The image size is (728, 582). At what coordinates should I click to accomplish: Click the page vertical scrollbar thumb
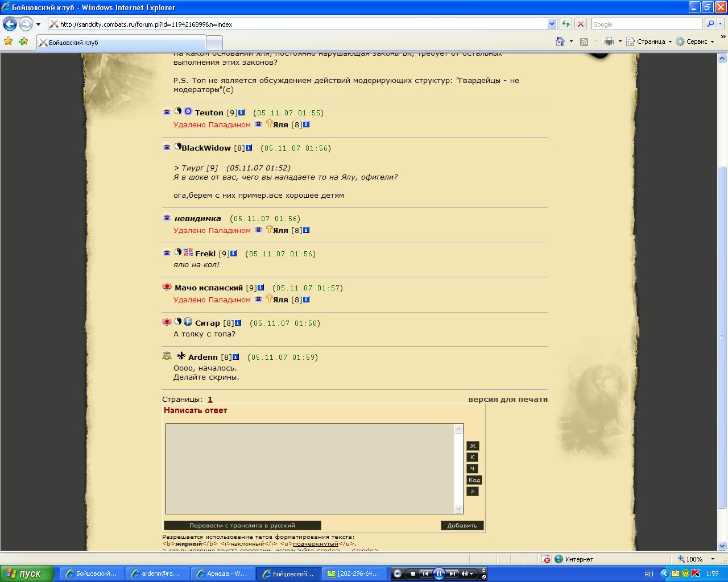point(722,338)
